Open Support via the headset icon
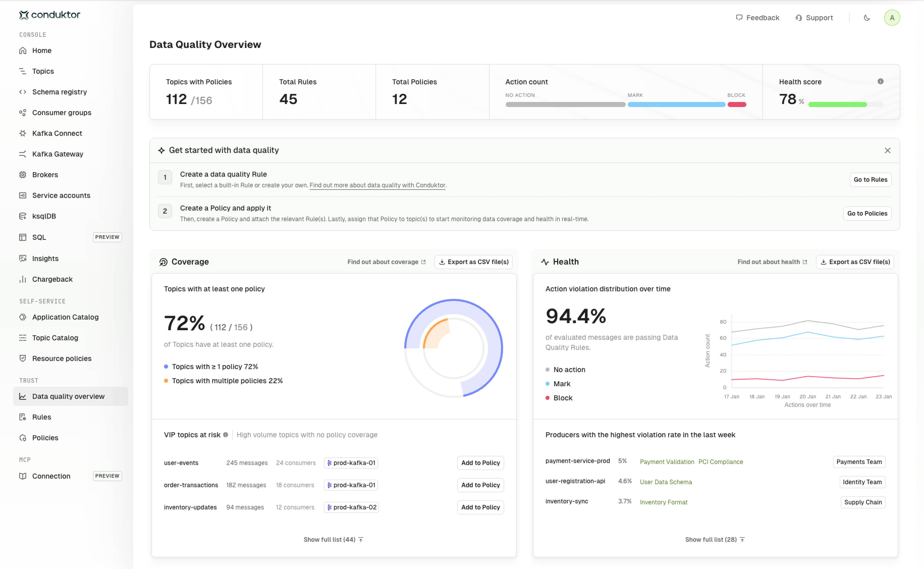924x569 pixels. (799, 18)
